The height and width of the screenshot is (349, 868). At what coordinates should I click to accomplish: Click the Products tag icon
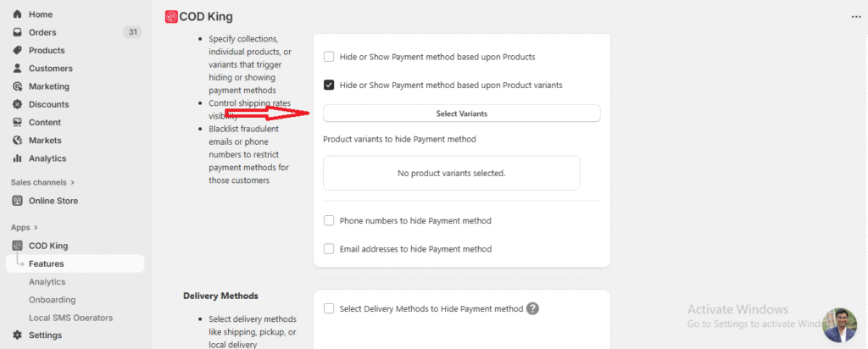coord(17,50)
